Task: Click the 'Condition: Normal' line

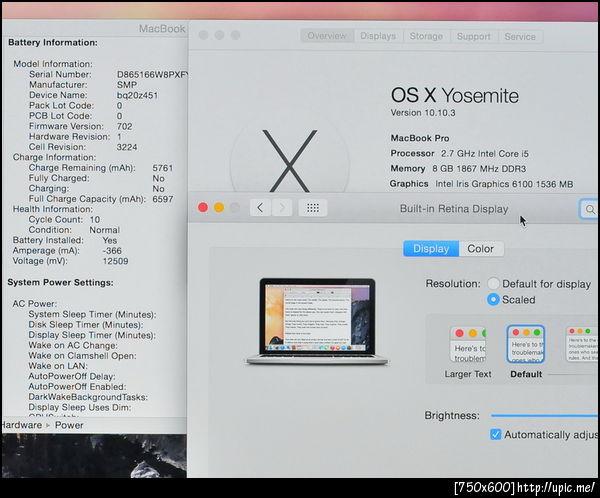Action: coord(74,230)
